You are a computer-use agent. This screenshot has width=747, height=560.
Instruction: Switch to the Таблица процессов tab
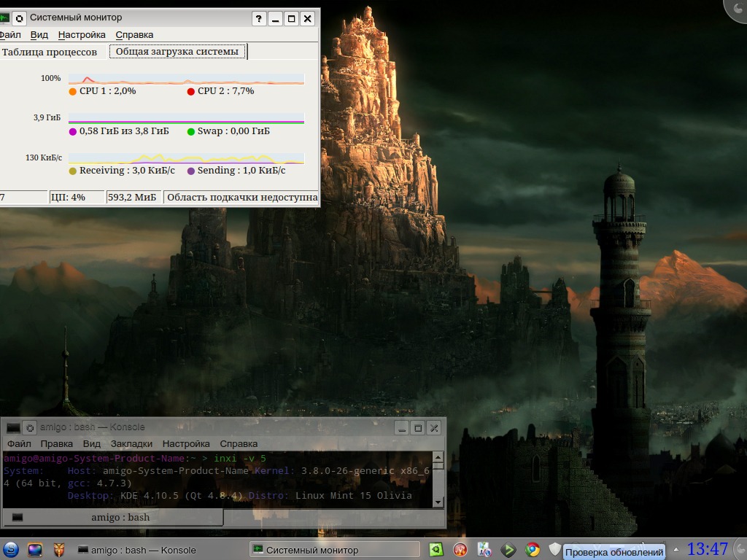50,52
